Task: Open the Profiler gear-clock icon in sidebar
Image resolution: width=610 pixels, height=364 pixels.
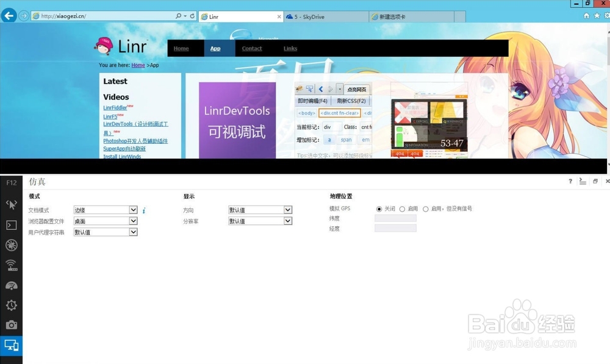Action: [11, 305]
